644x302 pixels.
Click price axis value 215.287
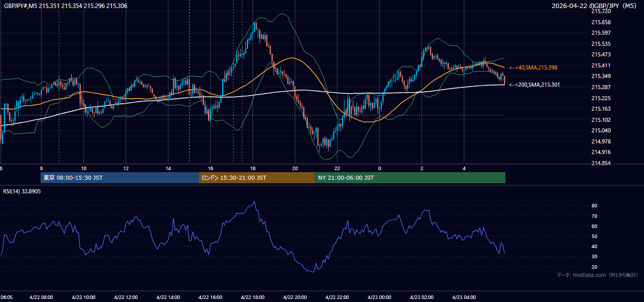(x=601, y=87)
